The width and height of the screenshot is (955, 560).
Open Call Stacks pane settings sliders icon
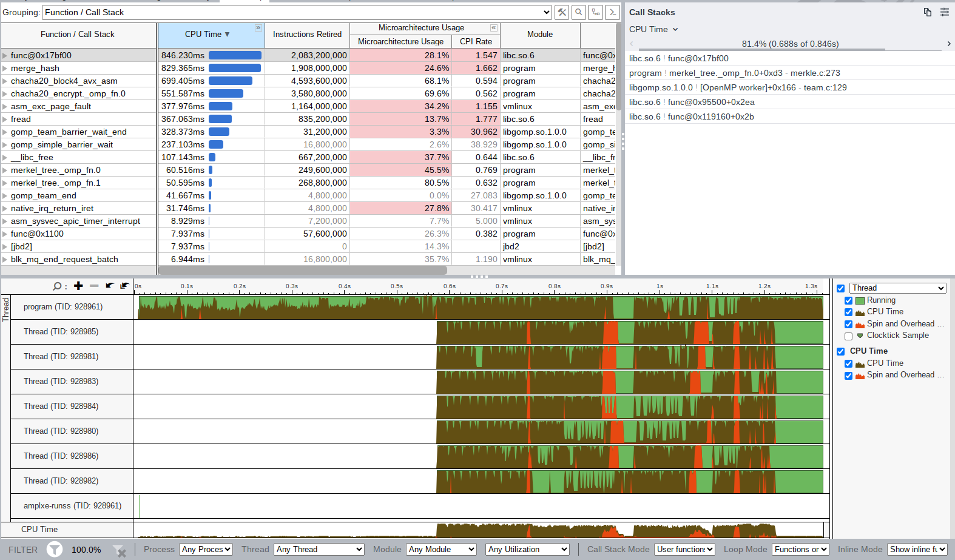point(945,12)
